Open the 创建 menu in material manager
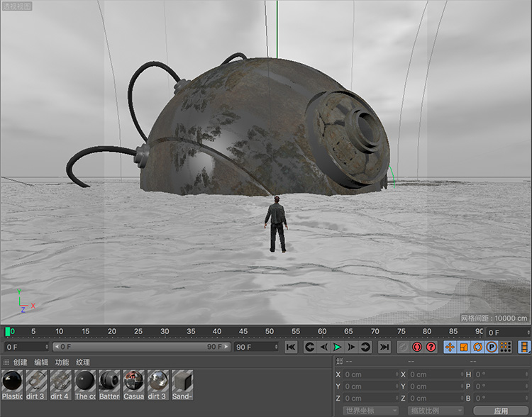This screenshot has height=417, width=532. click(x=20, y=362)
